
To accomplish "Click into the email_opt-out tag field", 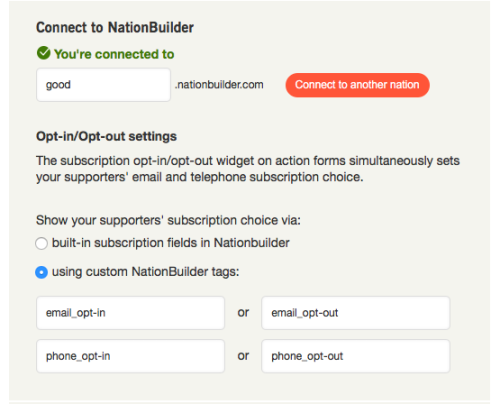I will click(x=356, y=313).
